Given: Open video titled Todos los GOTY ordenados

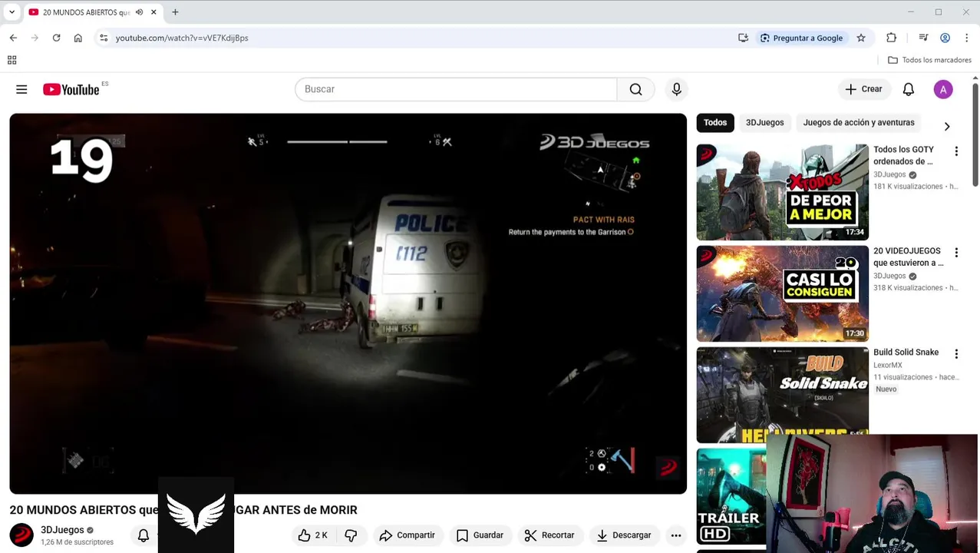Looking at the screenshot, I should coord(903,155).
